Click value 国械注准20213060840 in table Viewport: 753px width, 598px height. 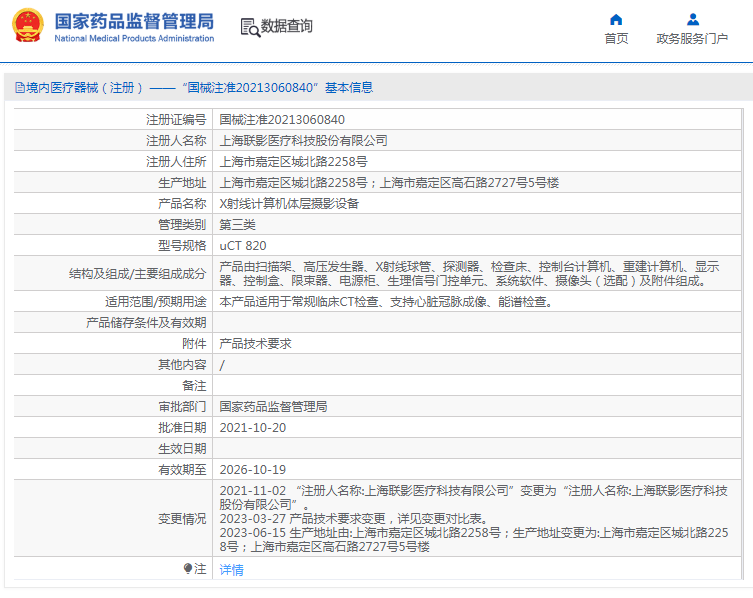[282, 120]
